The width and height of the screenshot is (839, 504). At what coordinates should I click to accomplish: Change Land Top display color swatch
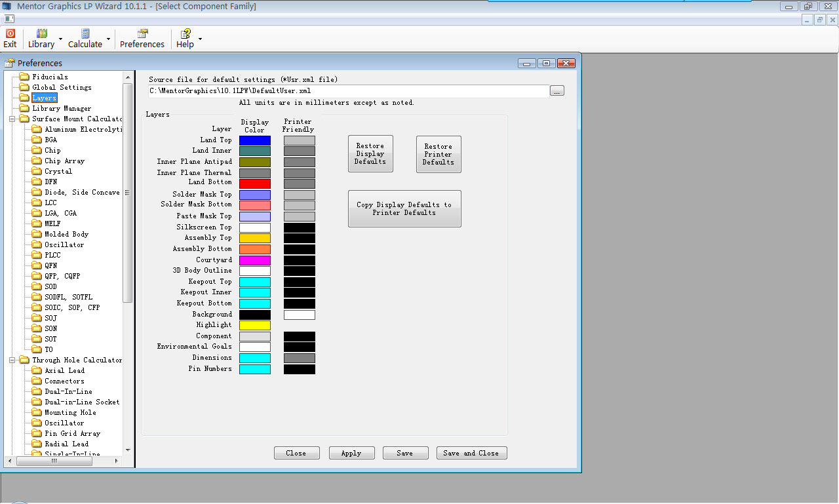255,140
